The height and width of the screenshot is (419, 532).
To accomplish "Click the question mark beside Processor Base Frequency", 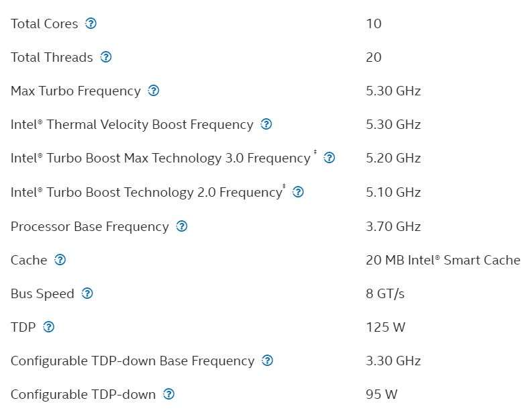I will coord(182,226).
